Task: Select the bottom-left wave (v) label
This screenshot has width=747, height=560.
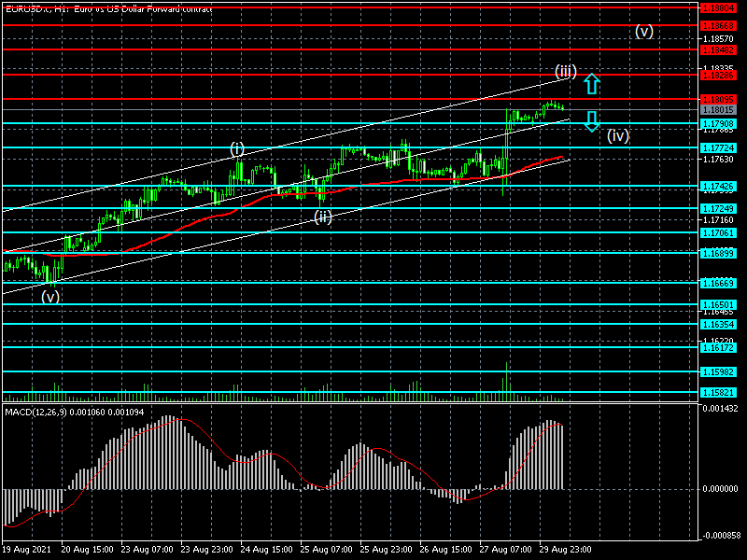Action: click(49, 296)
